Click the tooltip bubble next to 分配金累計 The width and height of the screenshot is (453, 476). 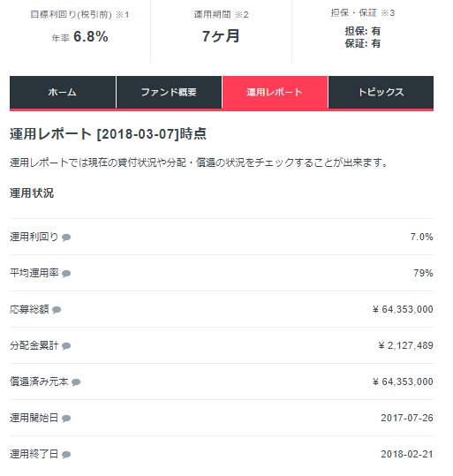66,346
